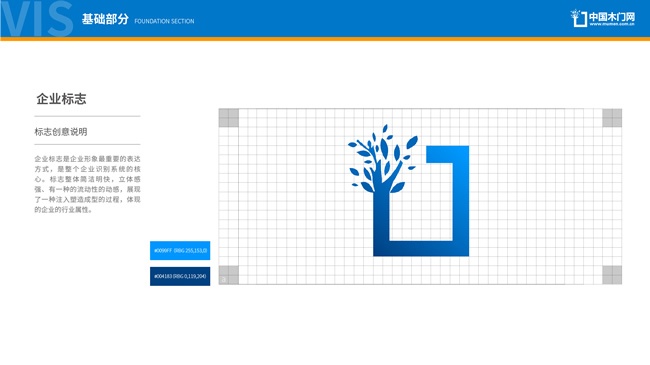Click the 中国木门网 brand text in header
Screen dimensions: 650x365
612,17
